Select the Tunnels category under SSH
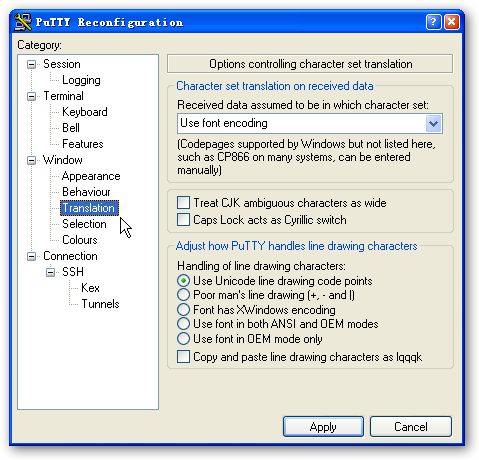Image resolution: width=479 pixels, height=460 pixels. coord(100,304)
